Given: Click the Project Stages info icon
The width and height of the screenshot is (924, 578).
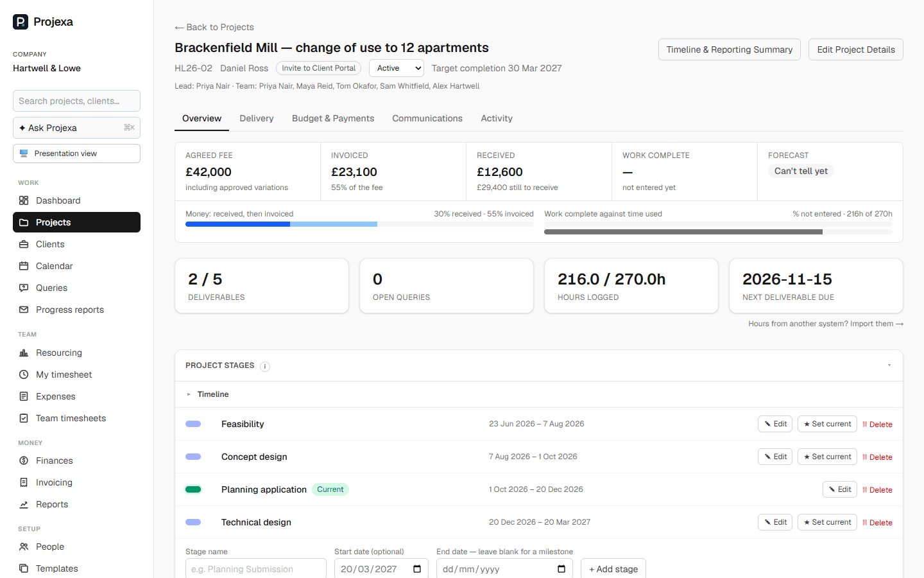Looking at the screenshot, I should (x=265, y=366).
